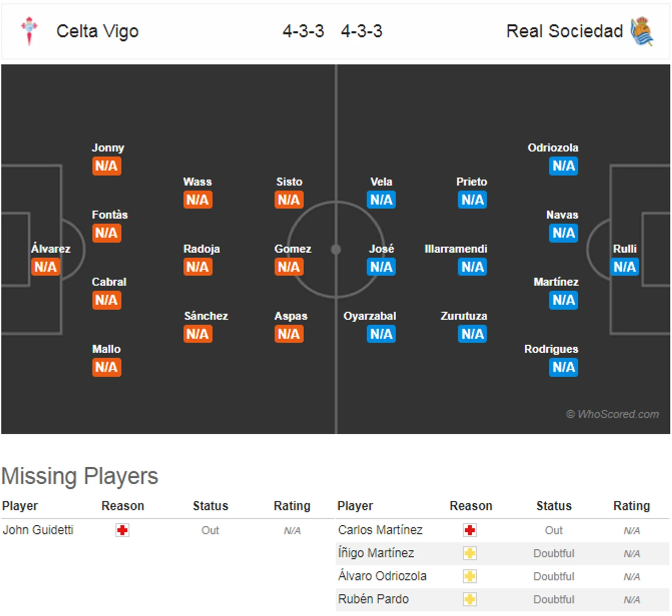Click the Status column header on the right table
The height and width of the screenshot is (616, 672).
554,506
